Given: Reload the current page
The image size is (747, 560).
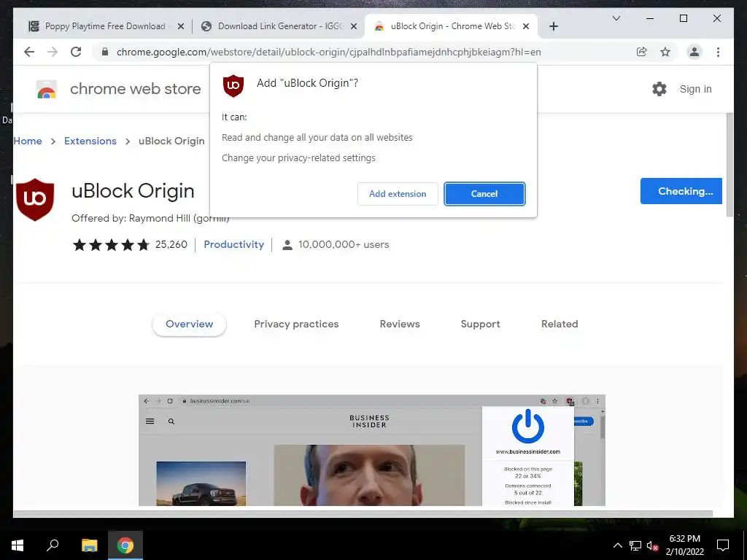Looking at the screenshot, I should click(x=76, y=52).
